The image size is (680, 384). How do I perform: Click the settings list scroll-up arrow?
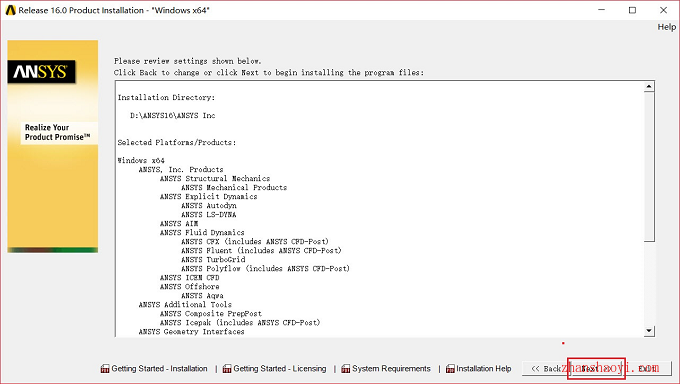(649, 87)
